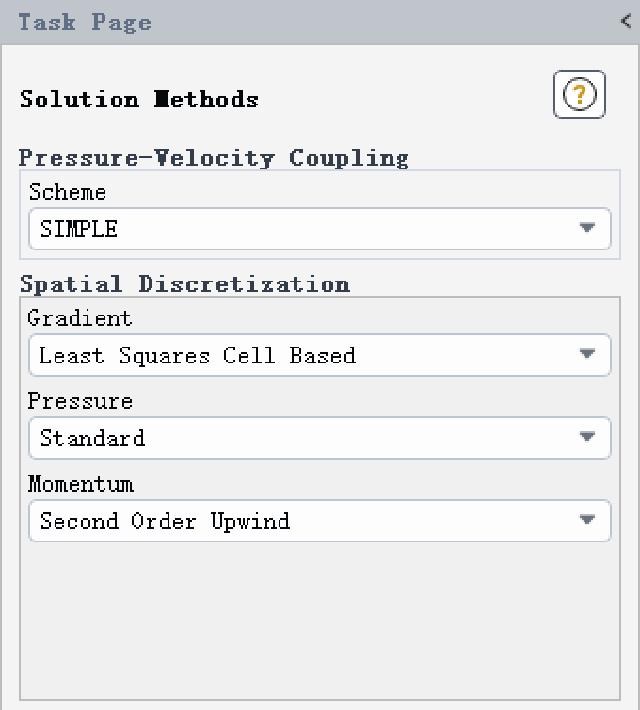Open the Scheme dropdown showing SIMPLE
This screenshot has width=640, height=710.
point(320,229)
